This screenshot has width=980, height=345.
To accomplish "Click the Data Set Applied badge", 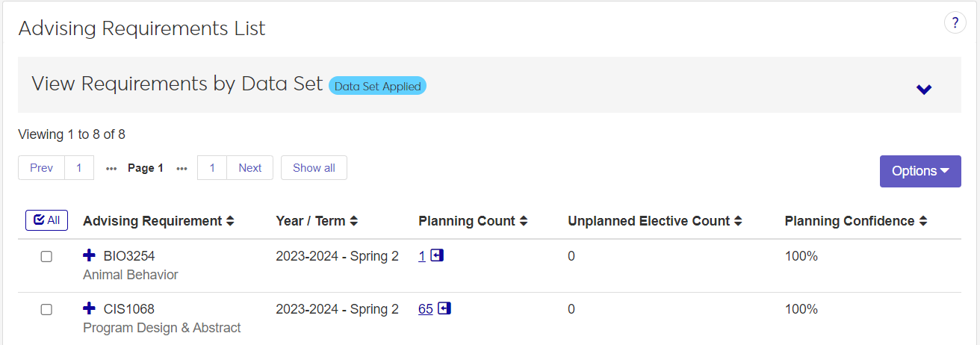I will [x=377, y=86].
